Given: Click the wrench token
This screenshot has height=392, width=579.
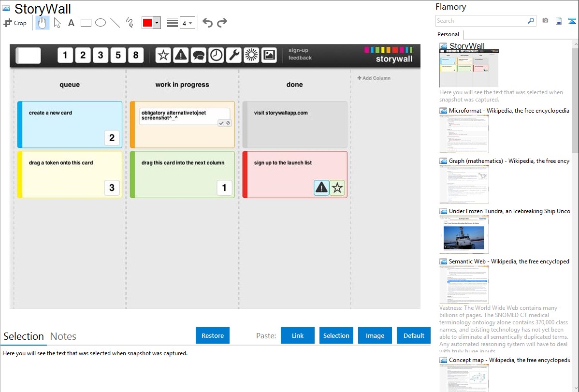Looking at the screenshot, I should (234, 56).
